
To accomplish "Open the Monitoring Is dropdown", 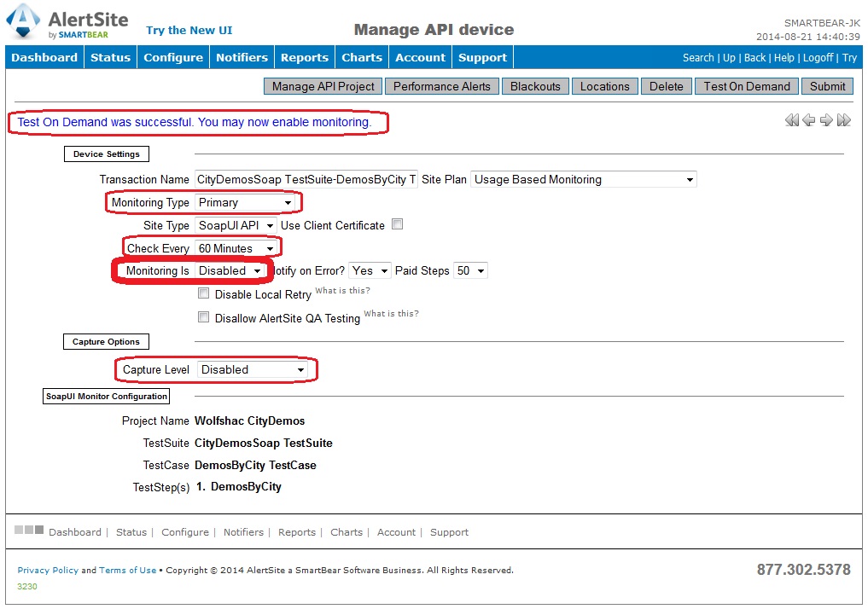I will 230,270.
